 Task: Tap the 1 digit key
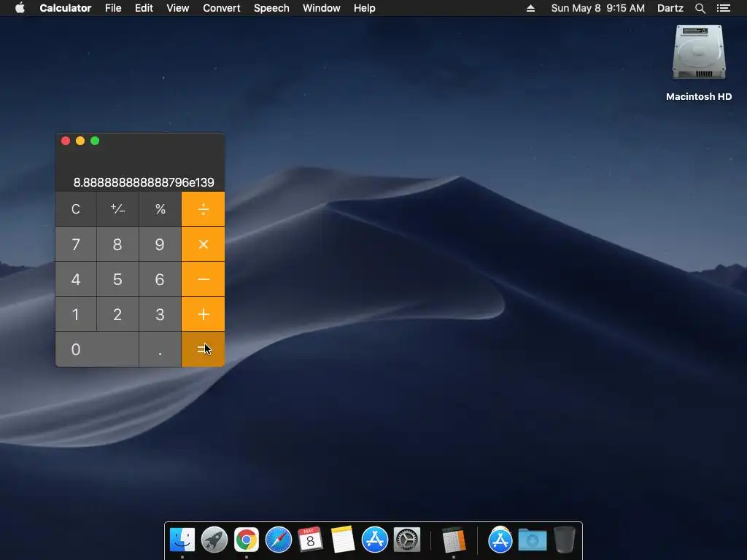pyautogui.click(x=76, y=314)
